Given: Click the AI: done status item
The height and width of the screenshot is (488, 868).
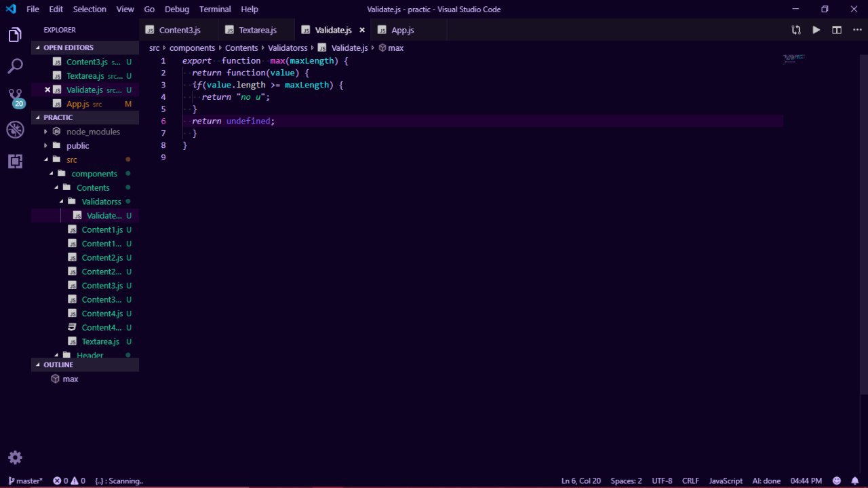Looking at the screenshot, I should 766,481.
